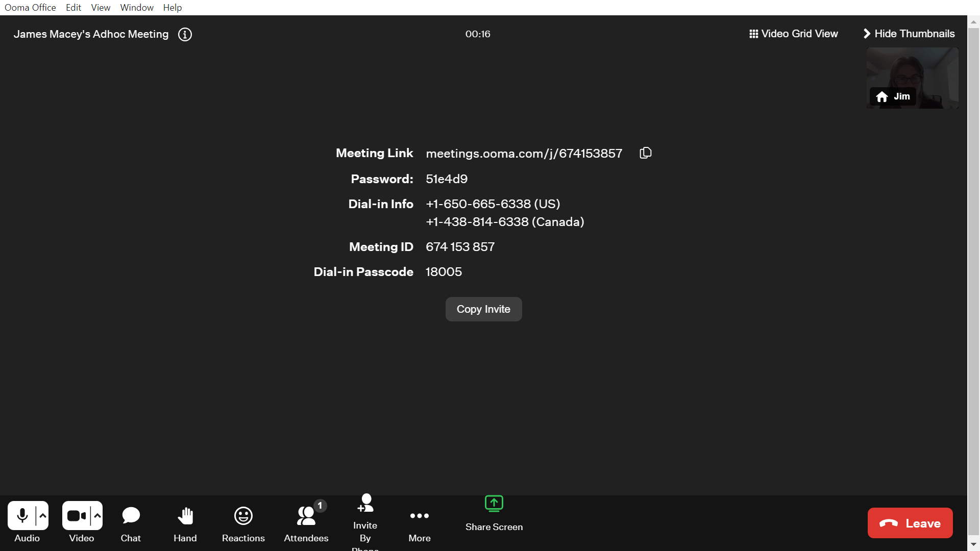
Task: Click the Meeting ID 674 153 857
Action: point(460,247)
